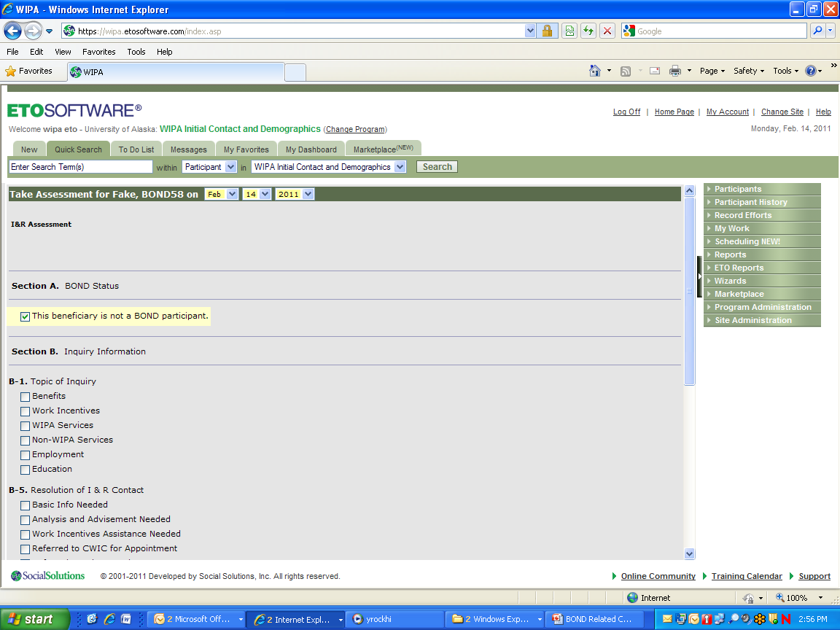
Task: Open the File menu
Action: click(x=12, y=52)
